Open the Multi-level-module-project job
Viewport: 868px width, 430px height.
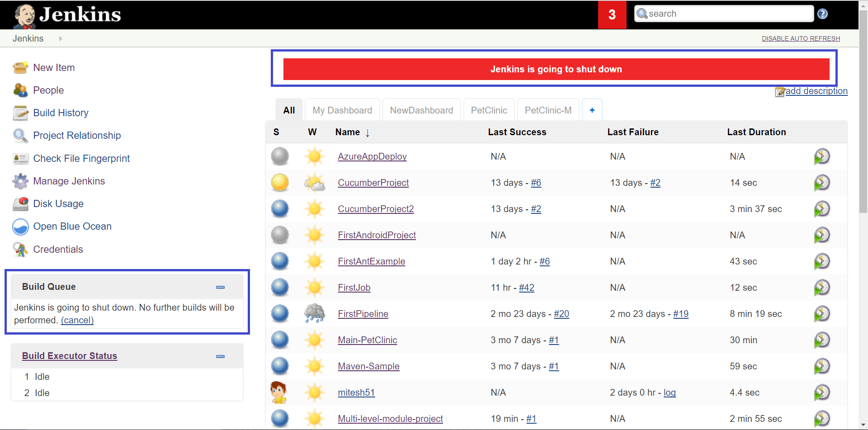coord(391,419)
